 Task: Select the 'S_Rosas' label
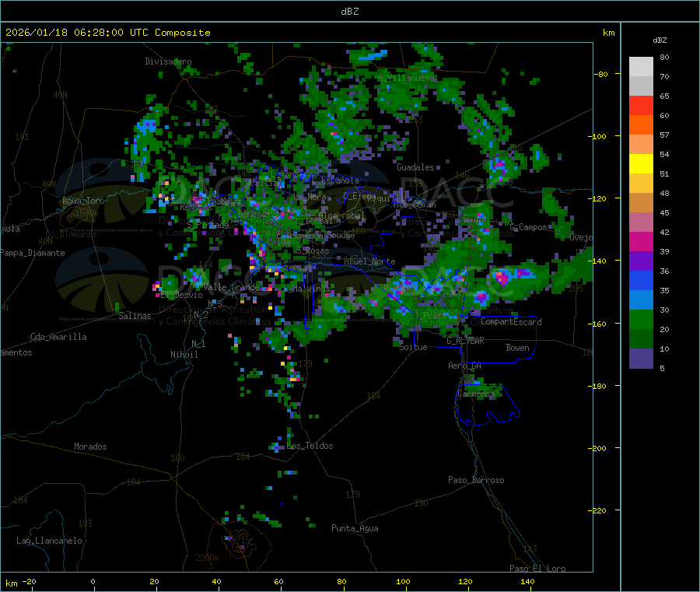tap(313, 251)
